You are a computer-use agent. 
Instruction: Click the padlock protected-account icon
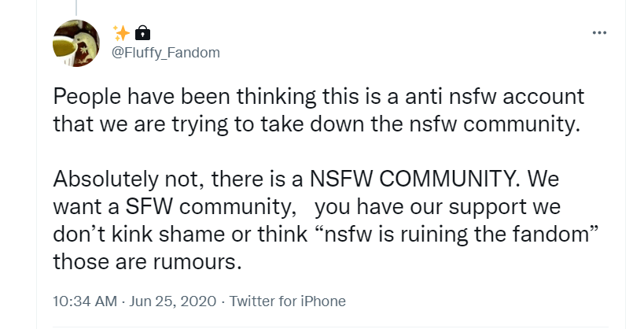point(142,32)
